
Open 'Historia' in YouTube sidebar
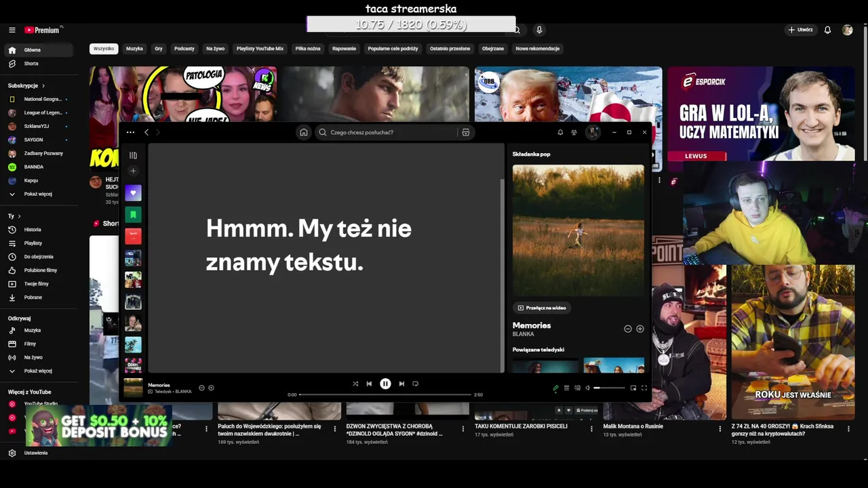point(39,230)
